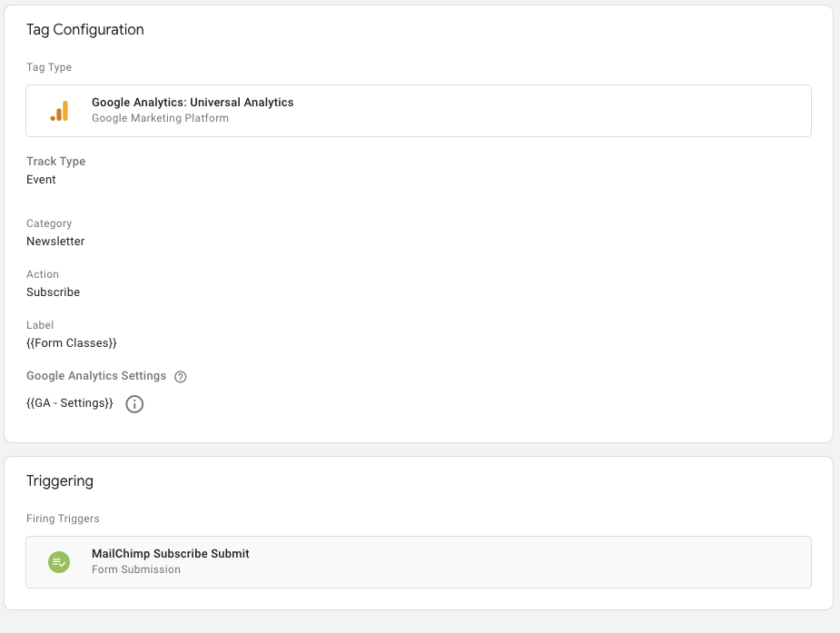Open the MailChimp Subscribe Submit trigger
840x633 pixels.
pos(170,553)
